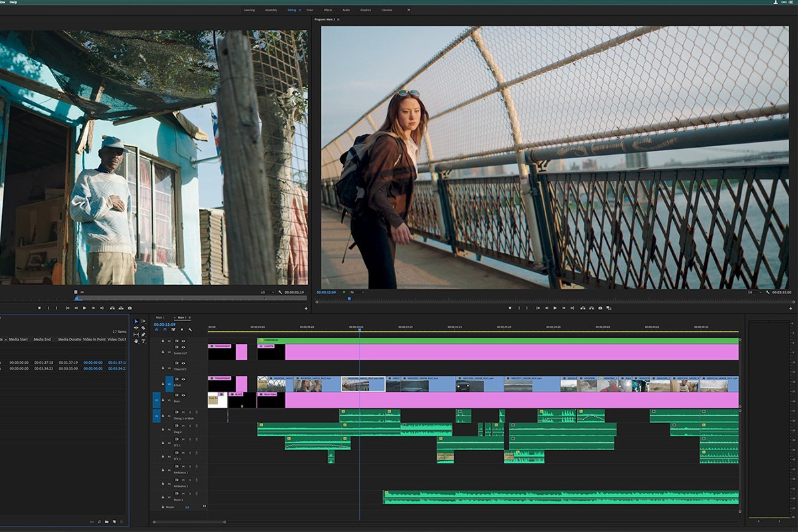This screenshot has height=532, width=798.
Task: Click the timeline playhead marker
Action: coord(360,329)
